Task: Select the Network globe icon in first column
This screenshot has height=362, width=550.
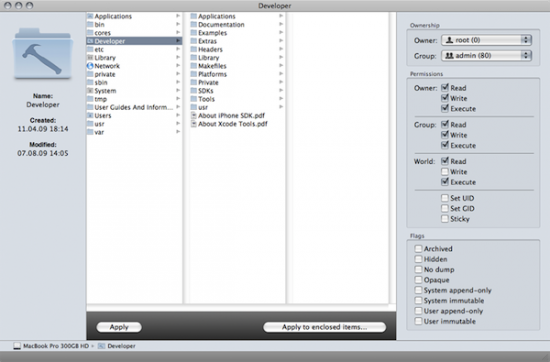Action: coord(90,66)
